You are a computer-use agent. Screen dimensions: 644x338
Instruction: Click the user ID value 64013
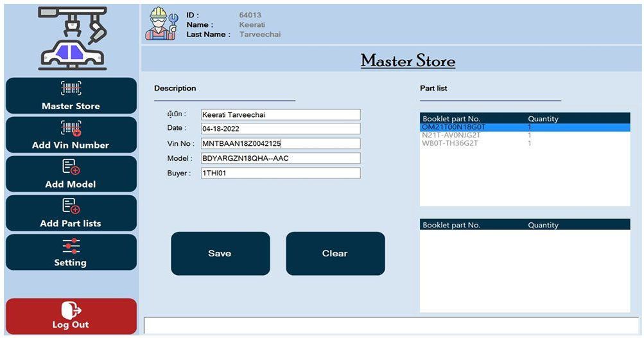click(250, 15)
